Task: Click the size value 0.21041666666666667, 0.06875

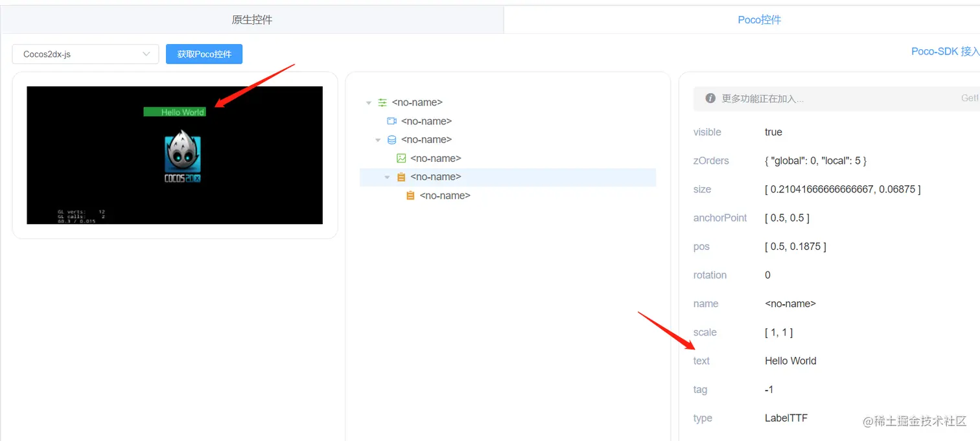Action: pyautogui.click(x=843, y=189)
